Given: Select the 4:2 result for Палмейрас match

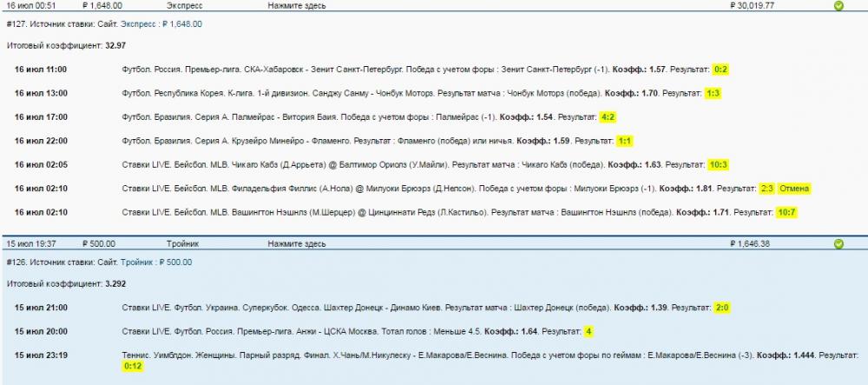Looking at the screenshot, I should tap(608, 116).
